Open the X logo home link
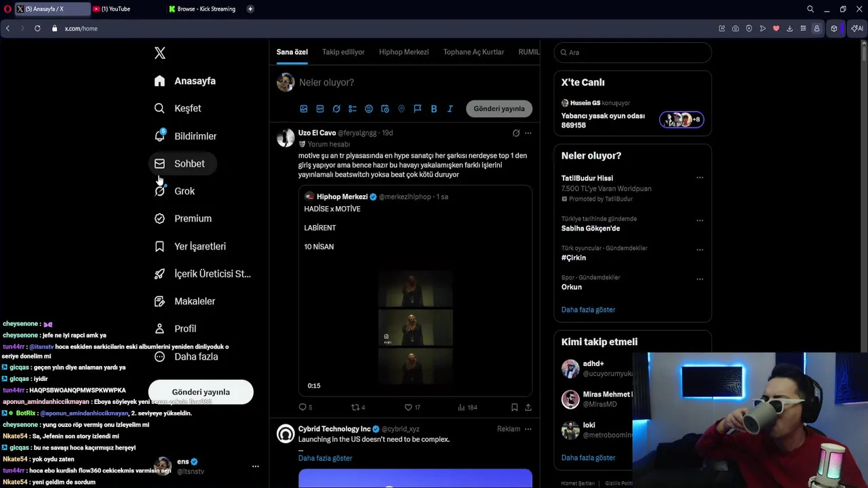Image resolution: width=868 pixels, height=488 pixels. [159, 53]
